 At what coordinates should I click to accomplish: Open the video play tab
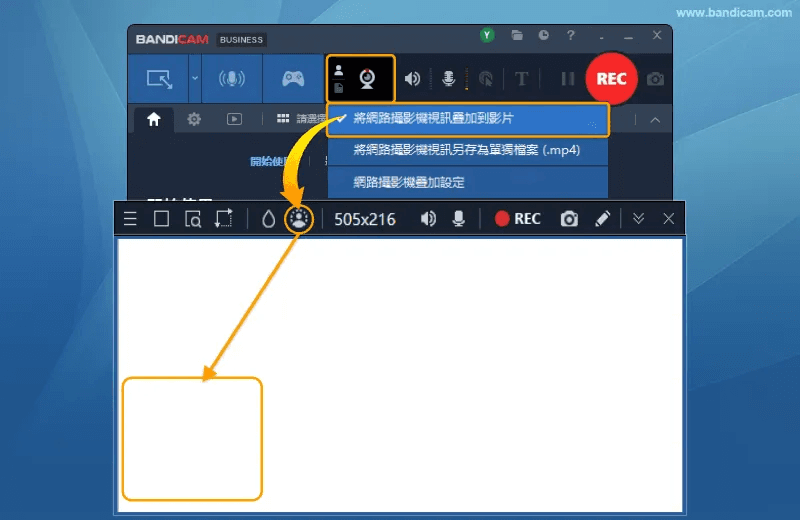[x=234, y=119]
